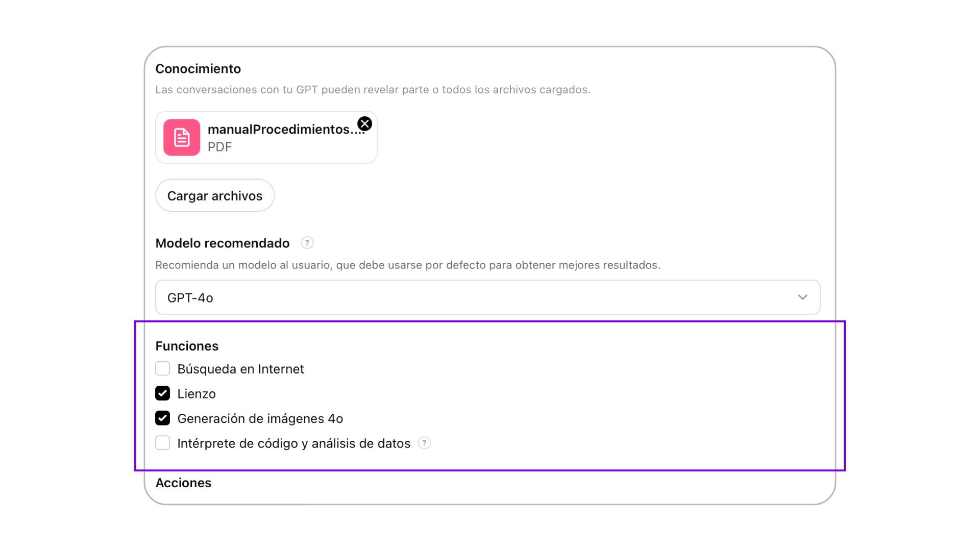Viewport: 980px width, 551px height.
Task: Click the Intérprete de código label text
Action: tap(294, 443)
